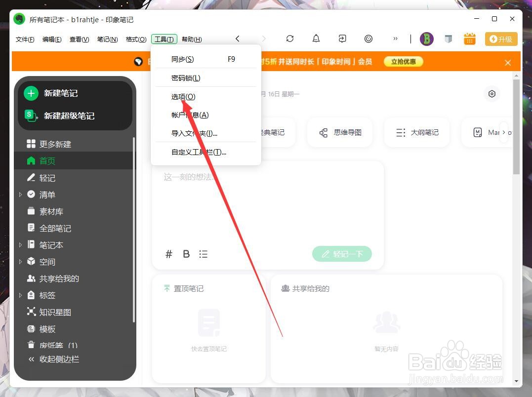Open the 文件(F) menu

[x=25, y=40]
